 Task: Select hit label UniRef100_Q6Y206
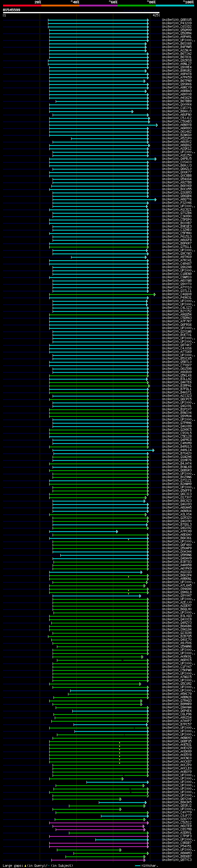point(177,799)
